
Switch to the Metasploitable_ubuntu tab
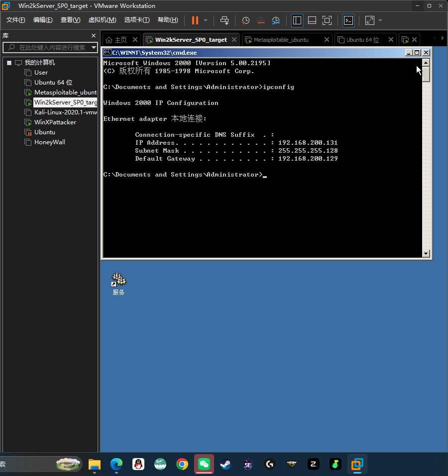tap(281, 40)
